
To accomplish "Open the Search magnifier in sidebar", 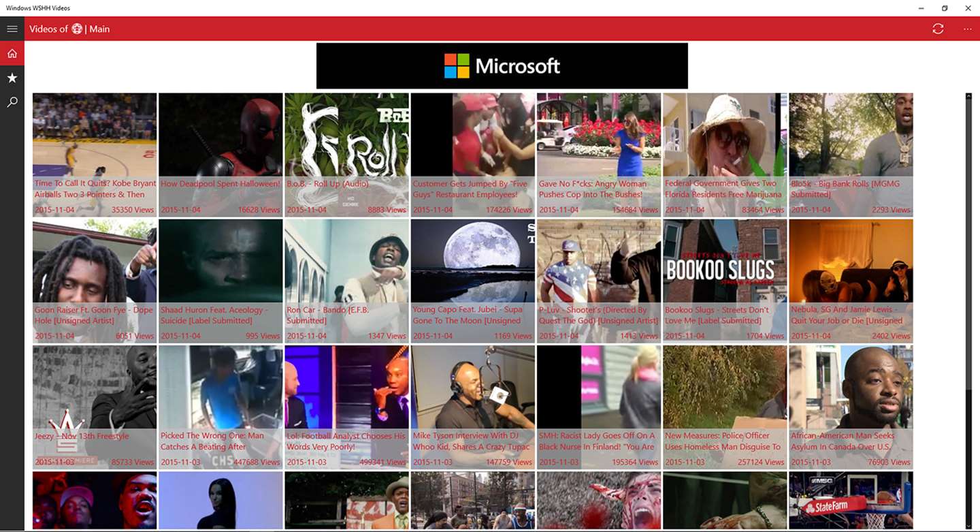I will click(12, 102).
